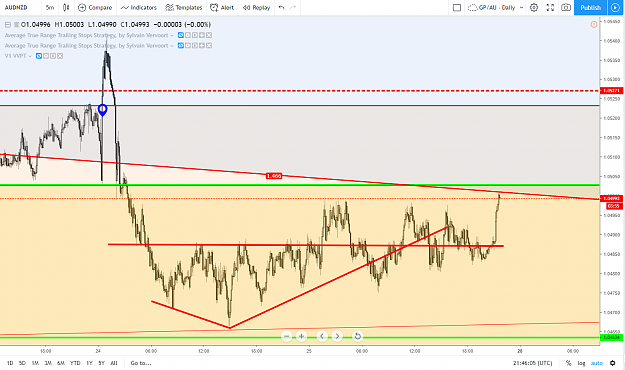
Task: Expand the V1 VVPT indicator dropdown arrow
Action: (30, 56)
